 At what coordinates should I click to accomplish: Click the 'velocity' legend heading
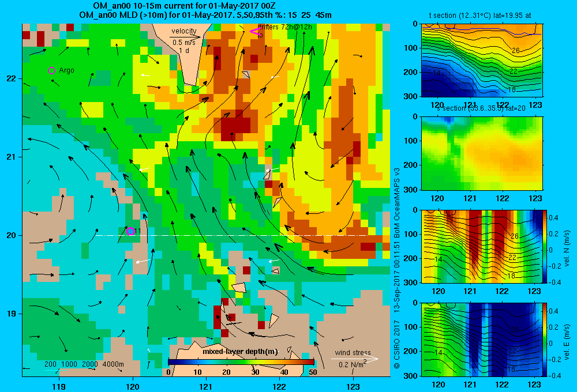[184, 31]
